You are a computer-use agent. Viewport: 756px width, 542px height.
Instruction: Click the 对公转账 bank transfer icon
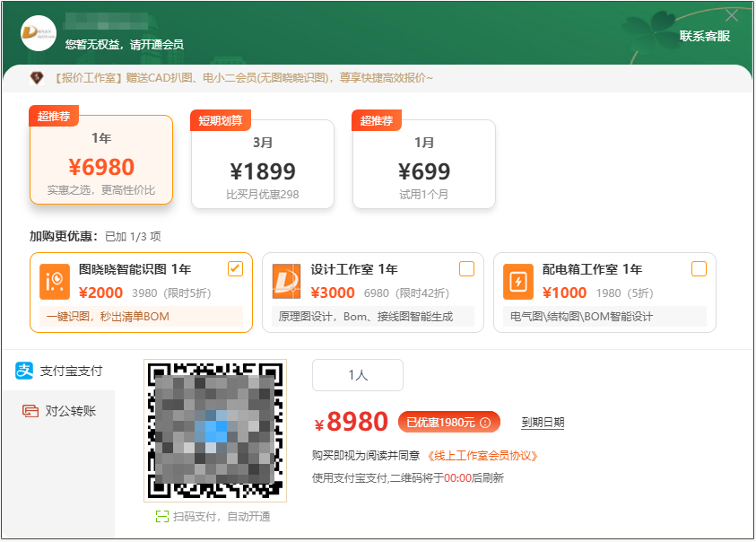pyautogui.click(x=30, y=411)
